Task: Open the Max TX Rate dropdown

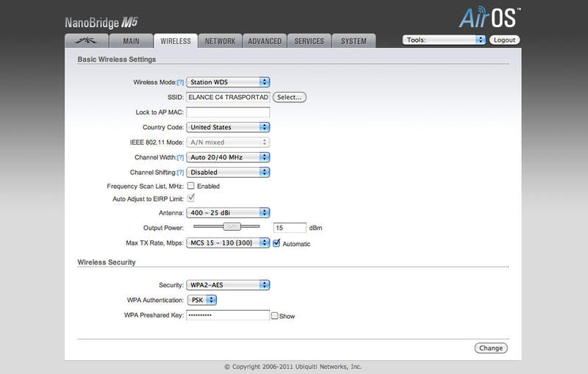Action: pos(228,242)
